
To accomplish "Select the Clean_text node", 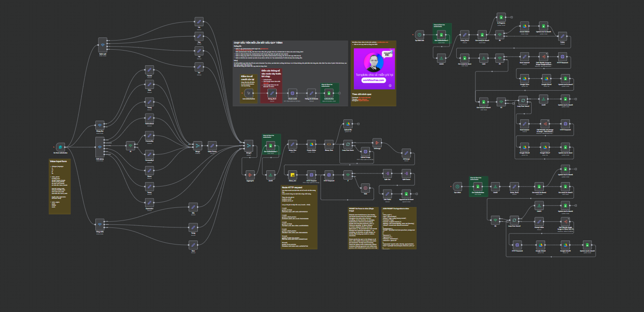I will [x=293, y=174].
